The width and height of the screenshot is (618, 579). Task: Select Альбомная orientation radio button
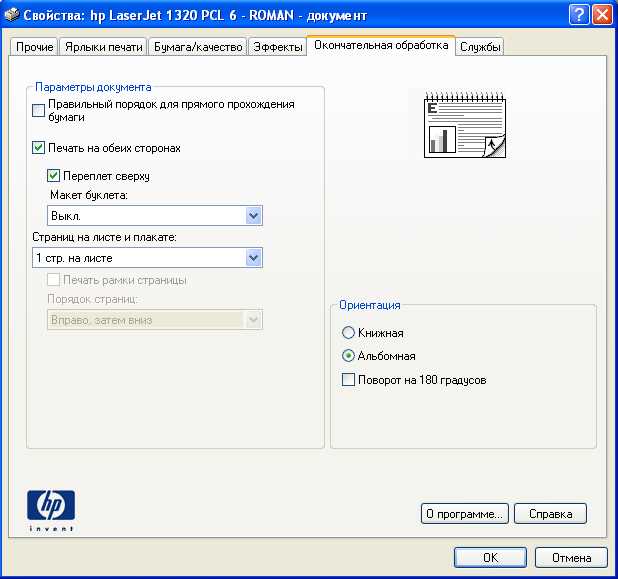coord(348,356)
